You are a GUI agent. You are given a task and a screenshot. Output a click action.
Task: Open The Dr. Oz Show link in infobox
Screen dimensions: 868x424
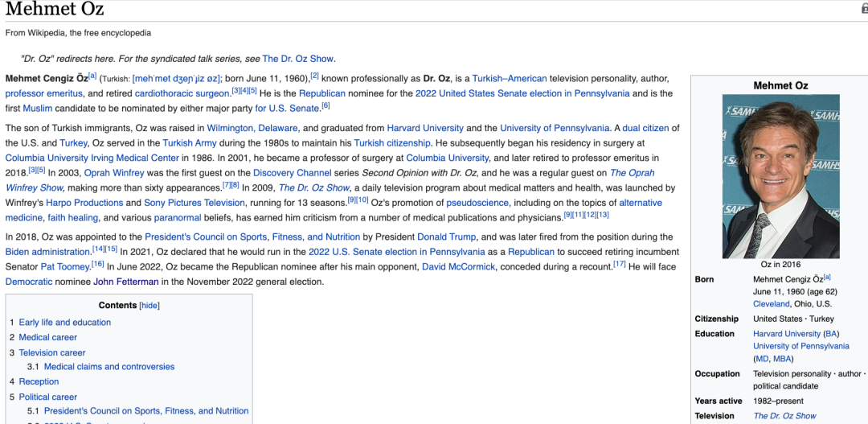pyautogui.click(x=784, y=416)
